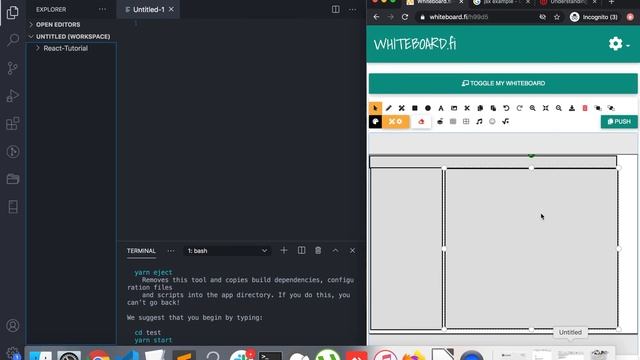Screen dimensions: 640x360
Task: Open the Accounts menu in activity bar
Action: (13, 325)
